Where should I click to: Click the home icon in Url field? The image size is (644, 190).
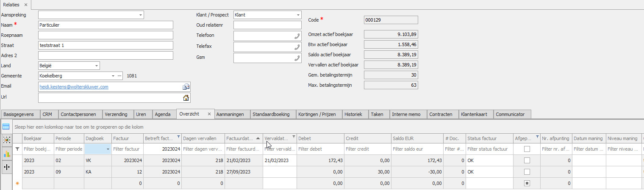[186, 98]
